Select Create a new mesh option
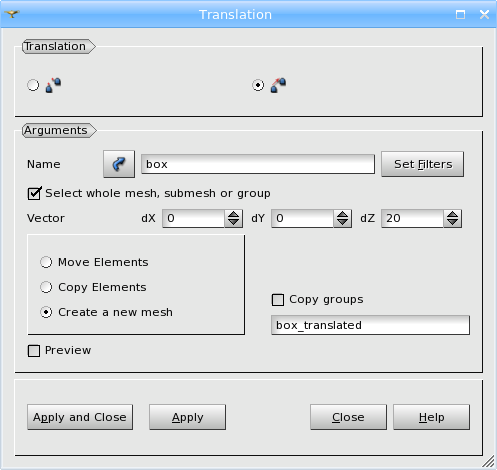This screenshot has width=497, height=470. pyautogui.click(x=46, y=312)
